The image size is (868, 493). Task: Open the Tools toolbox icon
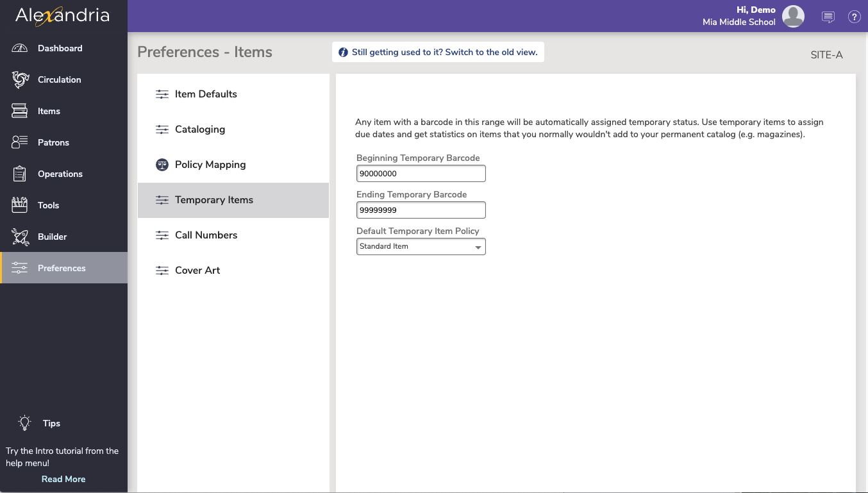click(20, 205)
